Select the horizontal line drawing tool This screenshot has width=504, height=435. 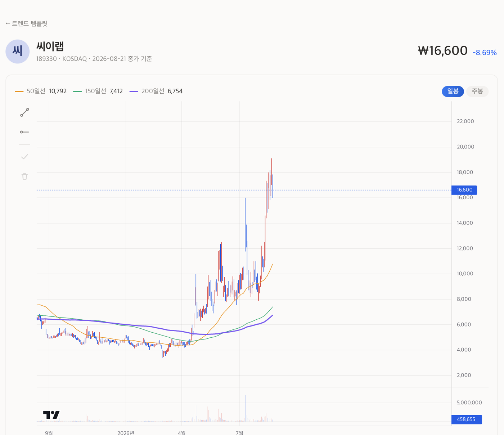pyautogui.click(x=24, y=132)
